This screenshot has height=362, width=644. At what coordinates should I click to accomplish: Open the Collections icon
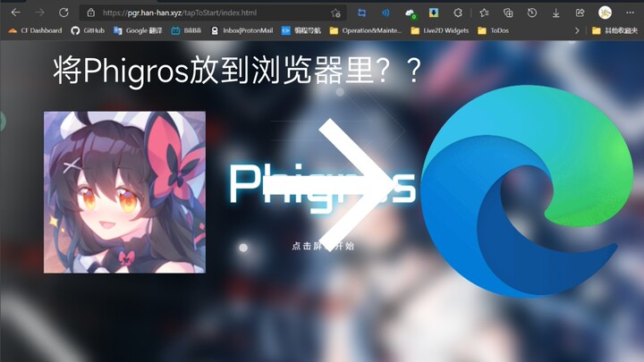coord(508,13)
